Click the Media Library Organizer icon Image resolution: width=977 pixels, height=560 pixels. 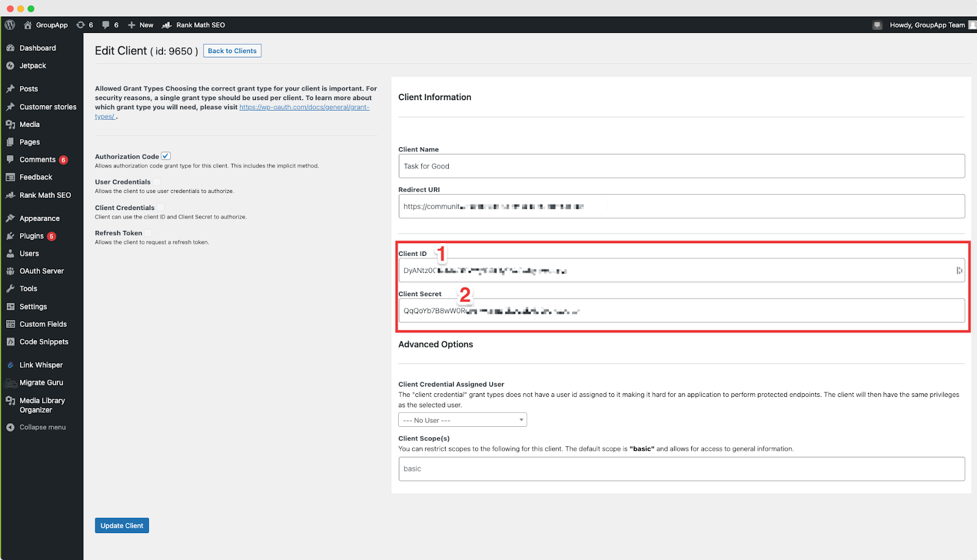[10, 401]
